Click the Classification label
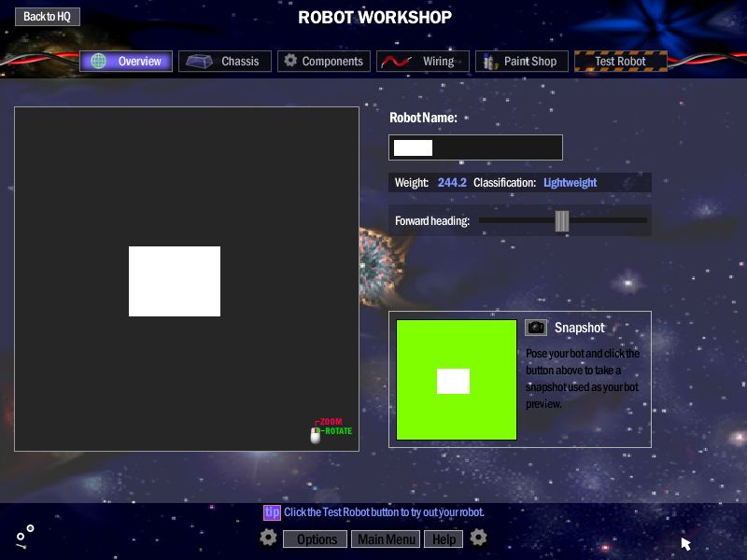747x560 pixels. tap(504, 182)
